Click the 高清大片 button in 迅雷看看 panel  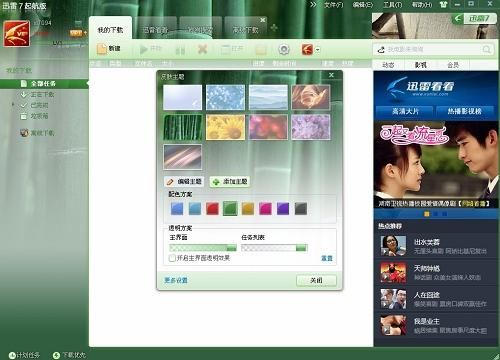[x=405, y=112]
